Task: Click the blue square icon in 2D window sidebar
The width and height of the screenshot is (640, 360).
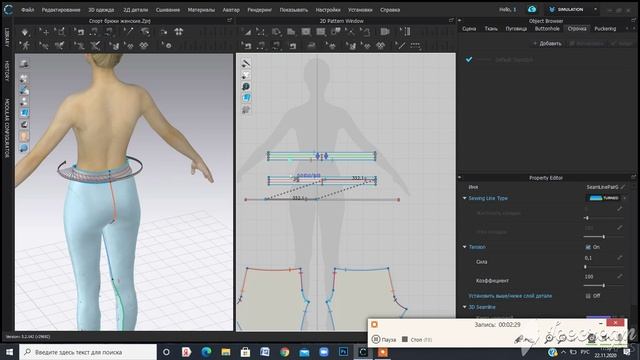Action: [246, 98]
